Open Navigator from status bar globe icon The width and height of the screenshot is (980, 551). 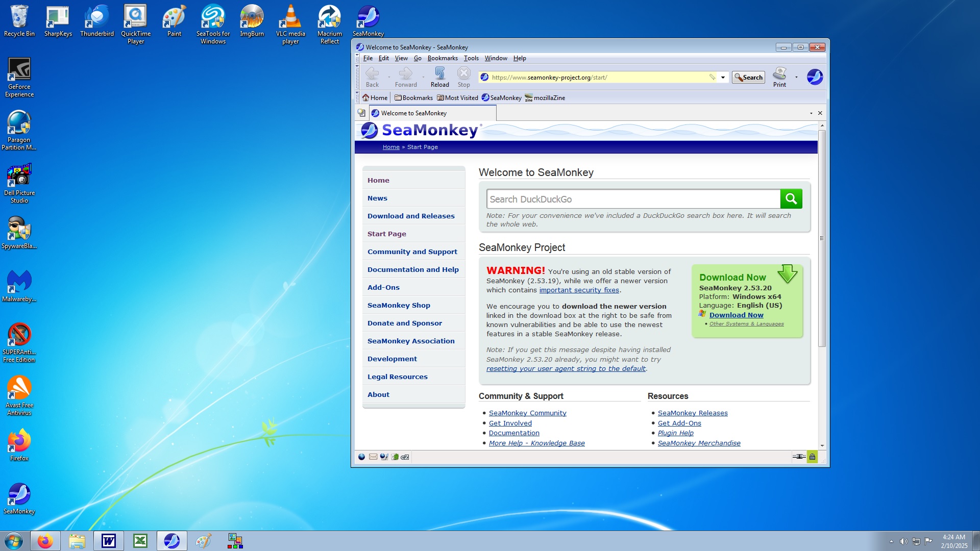(x=361, y=457)
